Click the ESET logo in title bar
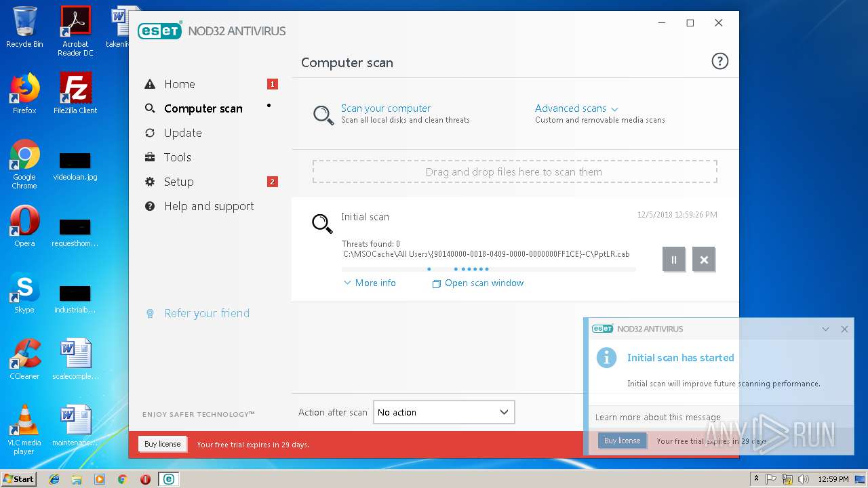 point(159,30)
